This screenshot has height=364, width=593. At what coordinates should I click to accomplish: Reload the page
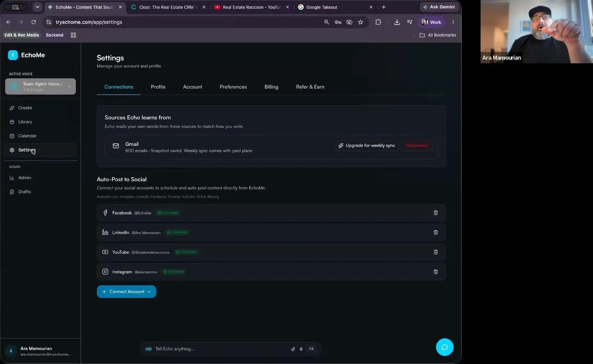(x=33, y=22)
